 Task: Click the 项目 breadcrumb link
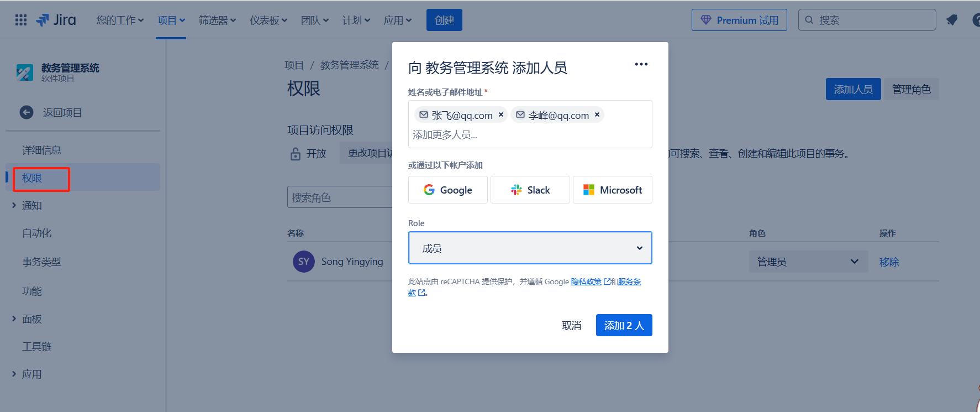pos(294,65)
